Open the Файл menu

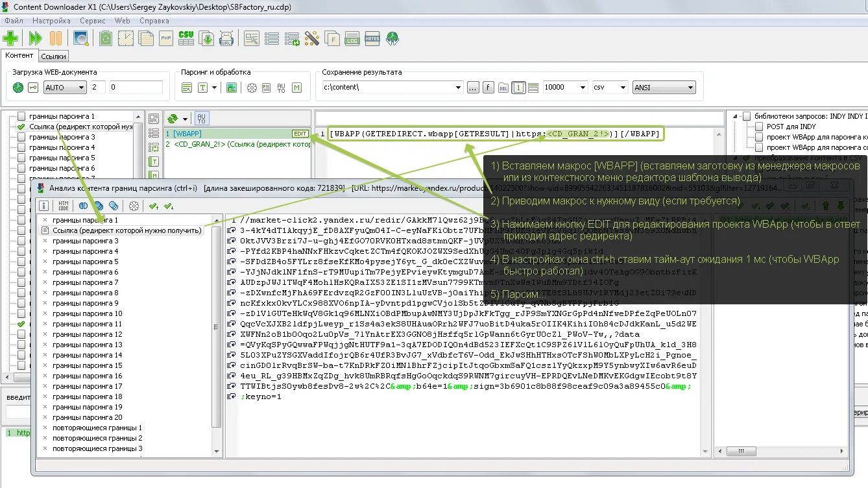coord(14,21)
